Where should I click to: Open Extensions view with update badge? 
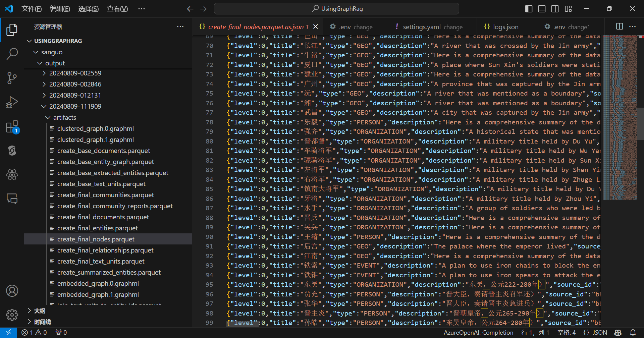pyautogui.click(x=12, y=127)
